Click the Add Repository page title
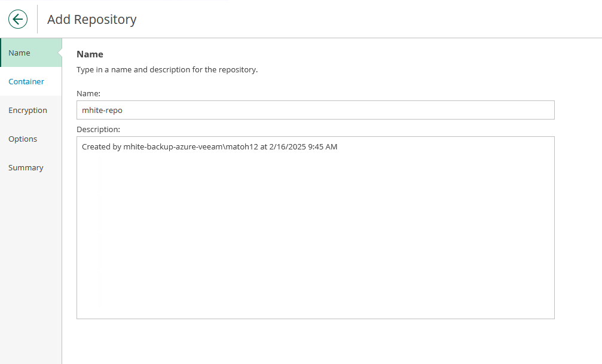 91,20
